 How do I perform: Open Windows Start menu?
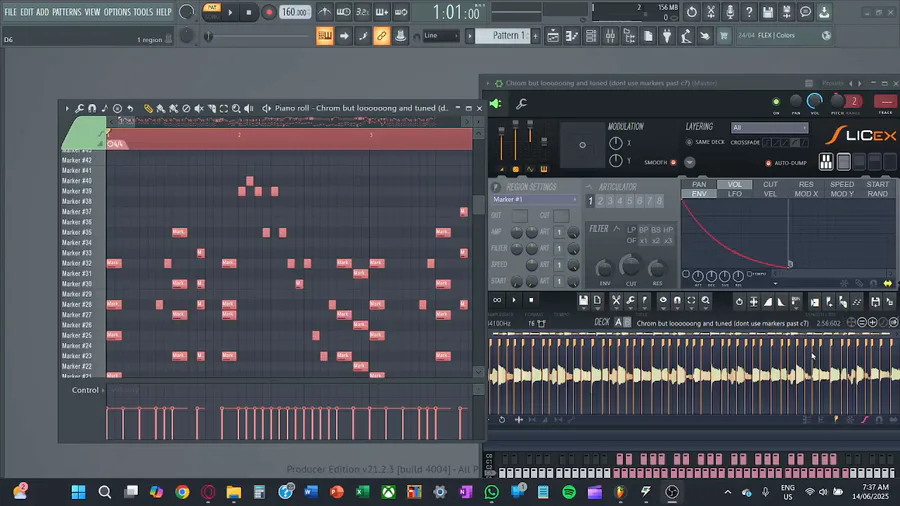tap(79, 492)
